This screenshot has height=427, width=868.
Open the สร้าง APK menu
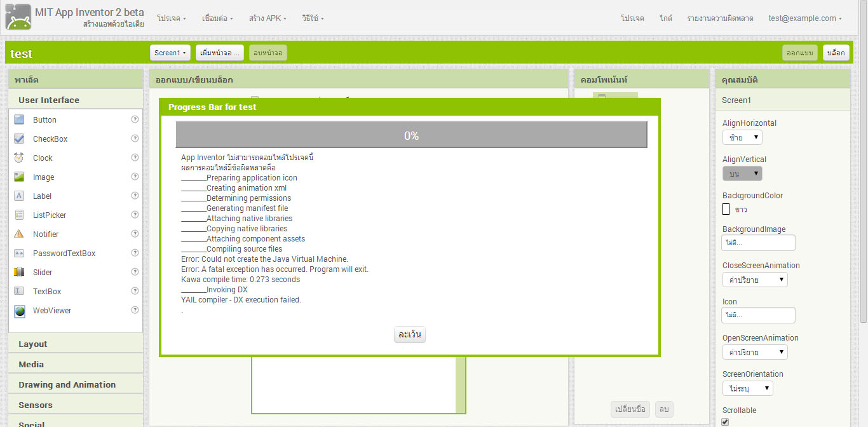[x=268, y=18]
